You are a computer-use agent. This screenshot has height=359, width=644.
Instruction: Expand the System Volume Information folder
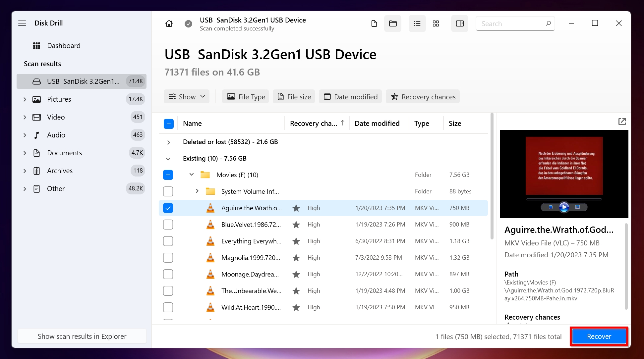[x=197, y=191]
